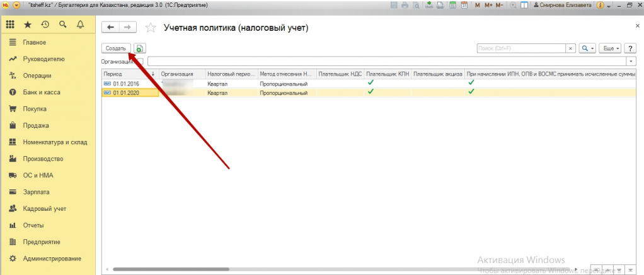Open the Еще dropdown menu
This screenshot has height=275, width=644.
coord(610,48)
